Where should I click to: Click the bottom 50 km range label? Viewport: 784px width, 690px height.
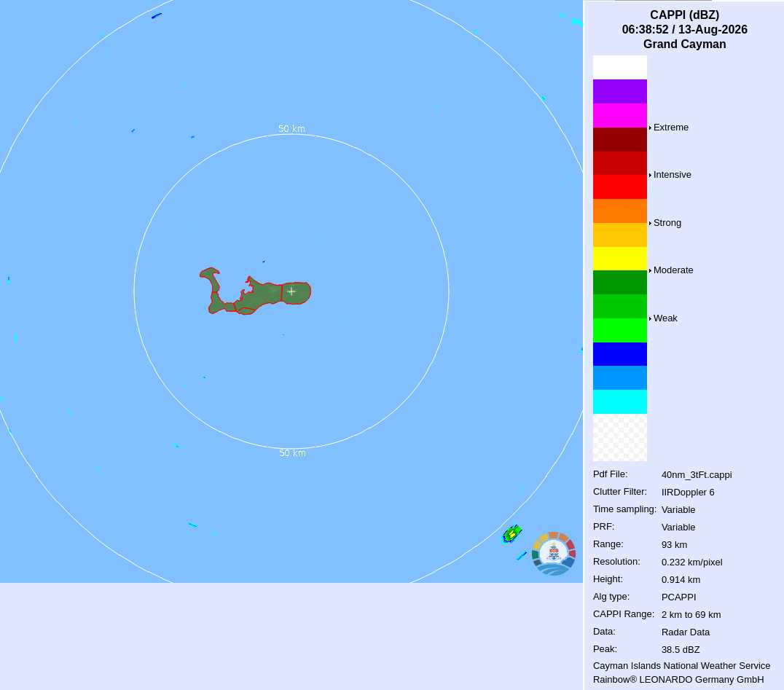pos(292,453)
